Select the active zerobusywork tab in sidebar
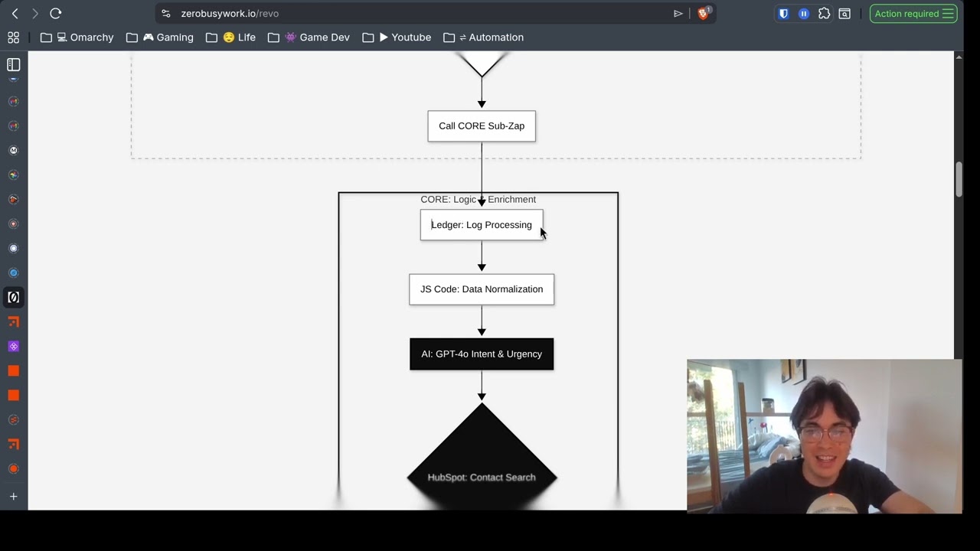 click(x=13, y=297)
